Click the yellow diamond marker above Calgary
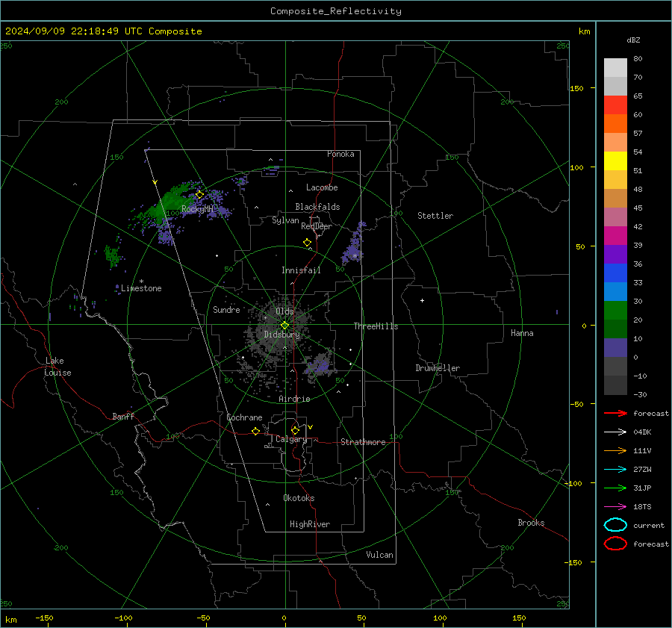672x628 pixels. (x=295, y=430)
